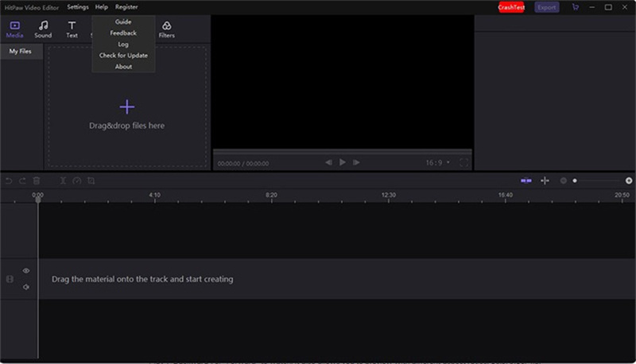Select My Files in sidebar
This screenshot has height=364, width=636.
pos(21,52)
